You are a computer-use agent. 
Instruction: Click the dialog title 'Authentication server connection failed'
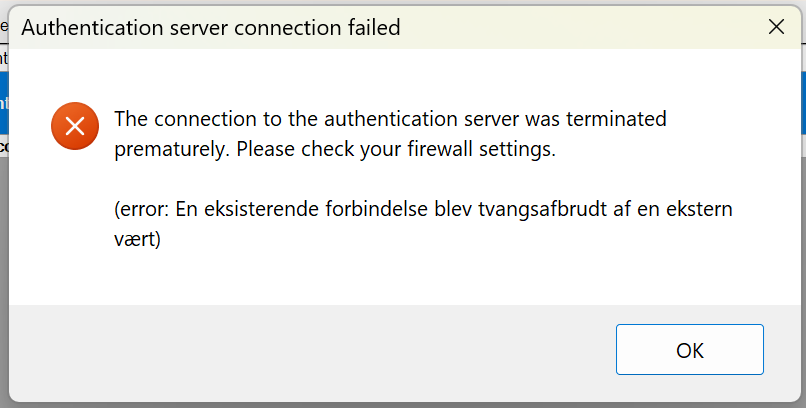(211, 28)
